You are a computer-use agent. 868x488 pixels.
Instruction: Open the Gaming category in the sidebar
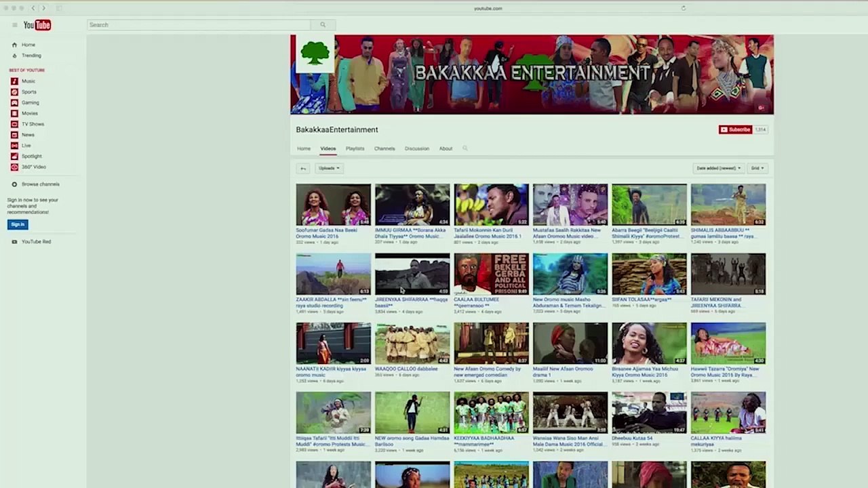click(x=30, y=102)
